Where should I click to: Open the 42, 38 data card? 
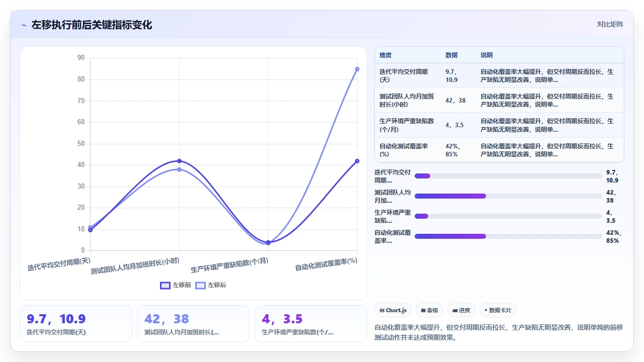[193, 324]
